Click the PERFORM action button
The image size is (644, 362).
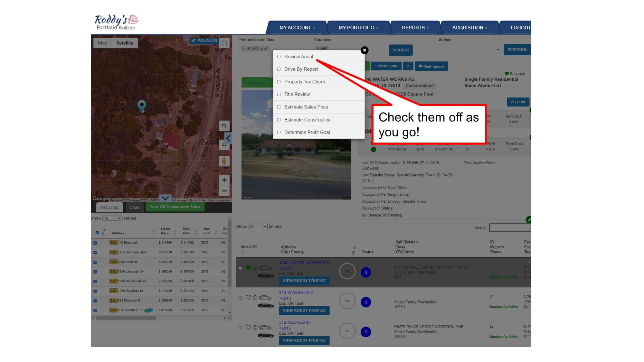[517, 50]
